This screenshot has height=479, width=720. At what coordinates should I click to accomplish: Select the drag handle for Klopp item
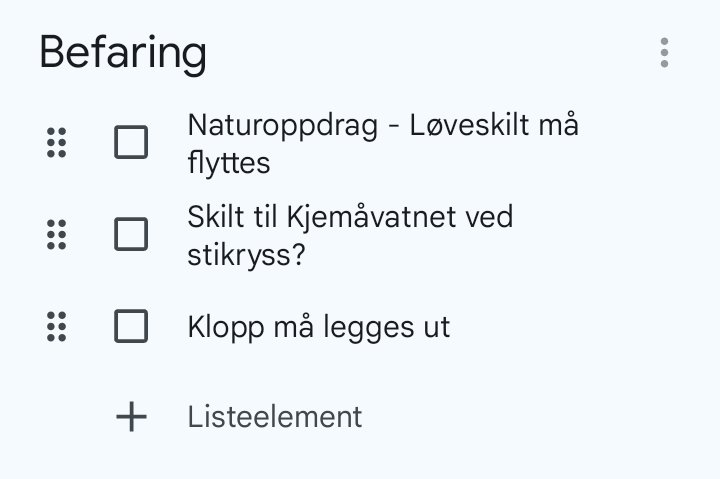click(x=57, y=327)
